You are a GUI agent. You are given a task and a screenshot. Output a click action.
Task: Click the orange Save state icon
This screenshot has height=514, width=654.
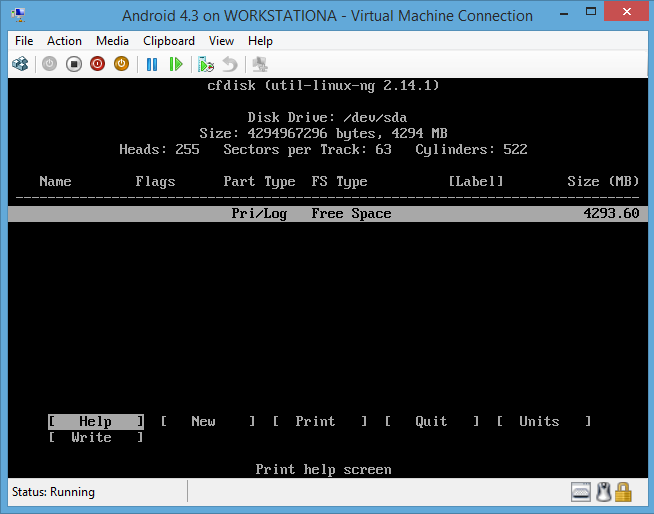pyautogui.click(x=121, y=64)
